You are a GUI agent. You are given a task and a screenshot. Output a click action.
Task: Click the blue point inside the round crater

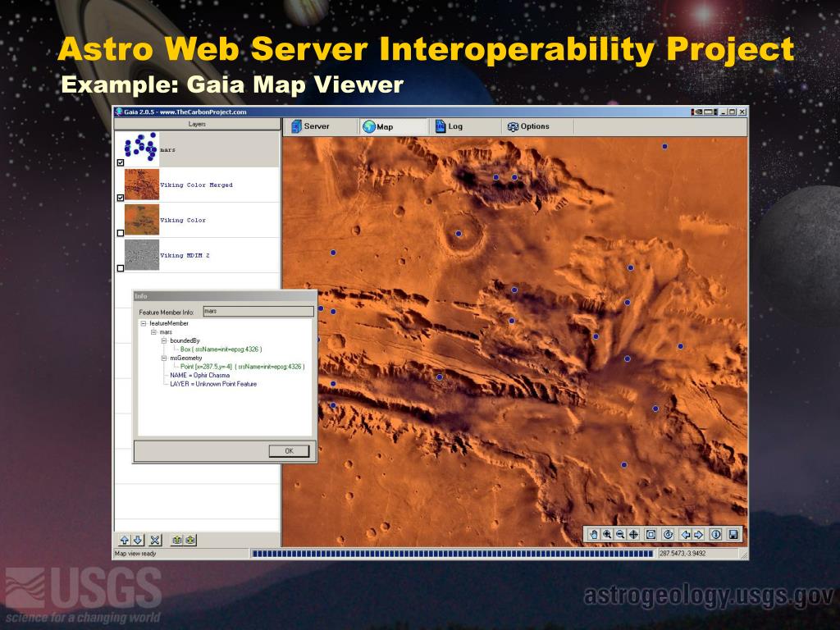click(459, 234)
